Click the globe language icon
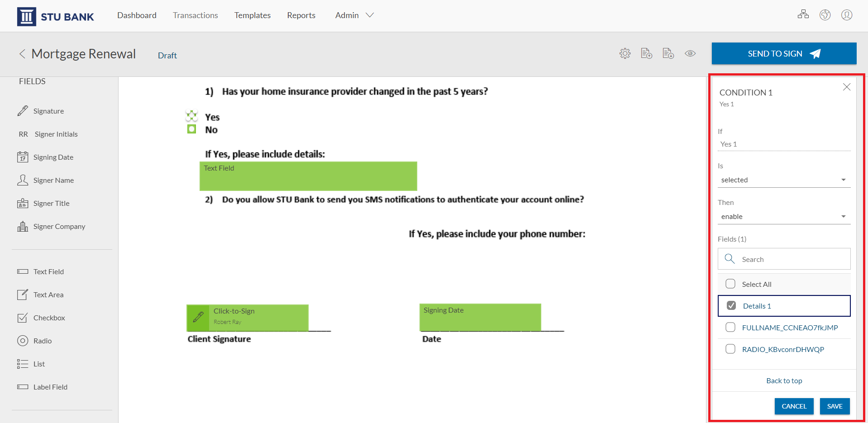 (825, 15)
